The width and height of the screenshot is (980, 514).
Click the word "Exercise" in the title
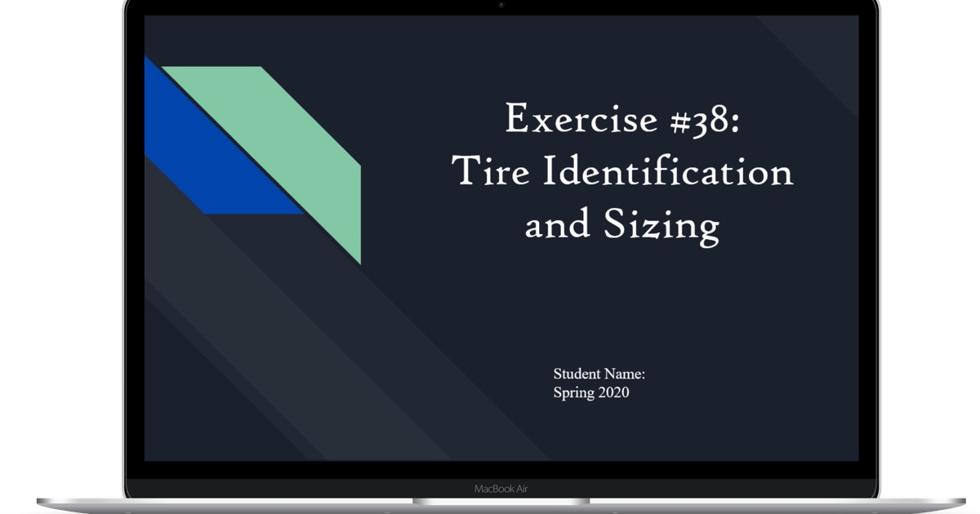tap(581, 118)
